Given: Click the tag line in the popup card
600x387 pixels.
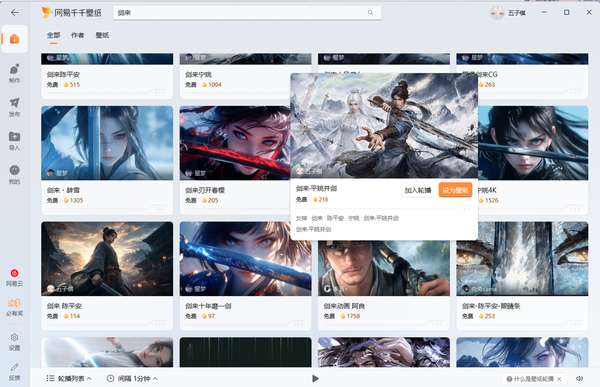Looking at the screenshot, I should (347, 218).
